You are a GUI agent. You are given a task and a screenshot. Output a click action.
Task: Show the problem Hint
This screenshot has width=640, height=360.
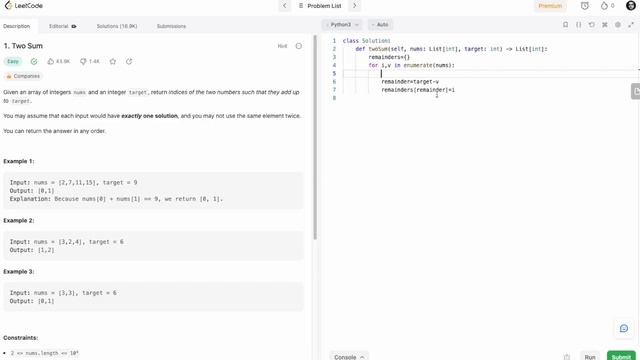(282, 46)
